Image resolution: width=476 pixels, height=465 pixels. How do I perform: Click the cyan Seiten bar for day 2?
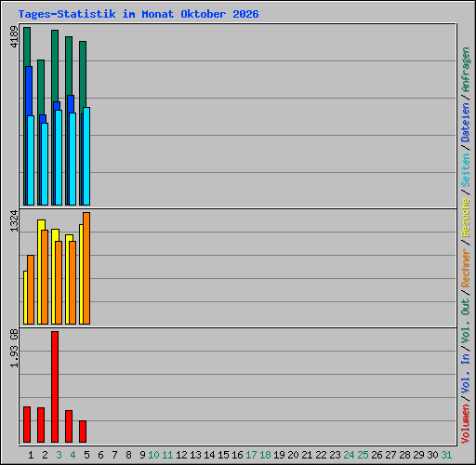point(45,164)
